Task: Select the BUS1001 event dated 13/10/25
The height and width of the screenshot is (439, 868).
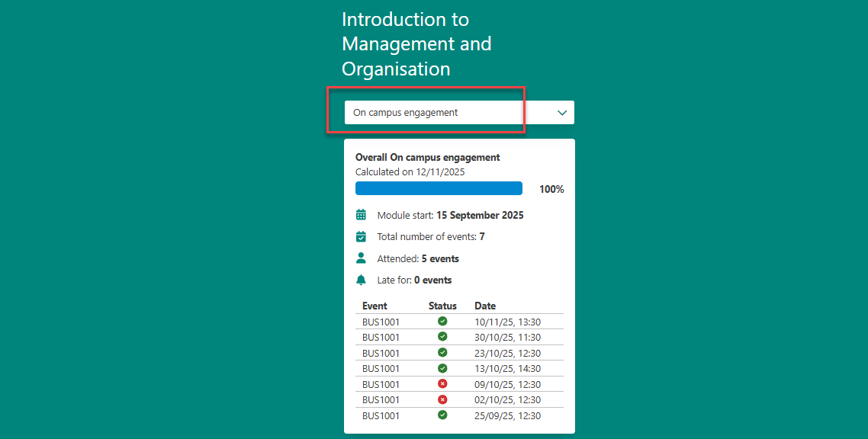Action: click(381, 368)
